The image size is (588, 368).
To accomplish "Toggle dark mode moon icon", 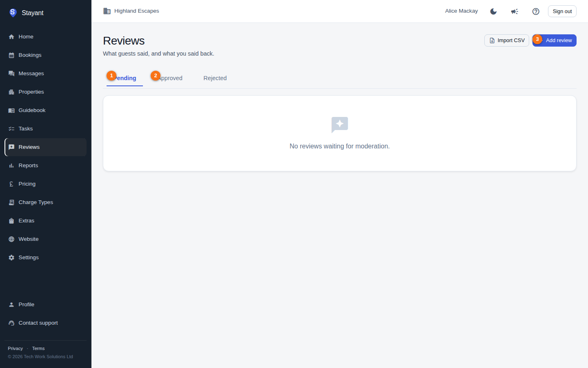I will (493, 11).
